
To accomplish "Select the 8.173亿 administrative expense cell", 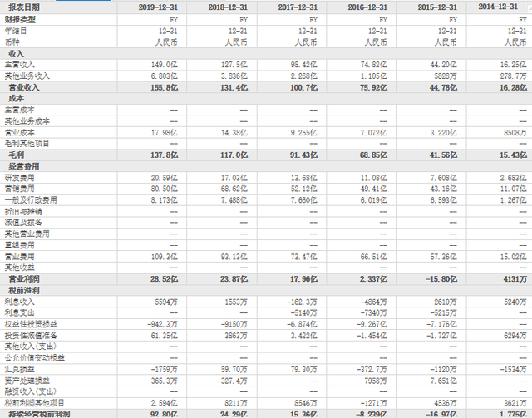I will [165, 199].
